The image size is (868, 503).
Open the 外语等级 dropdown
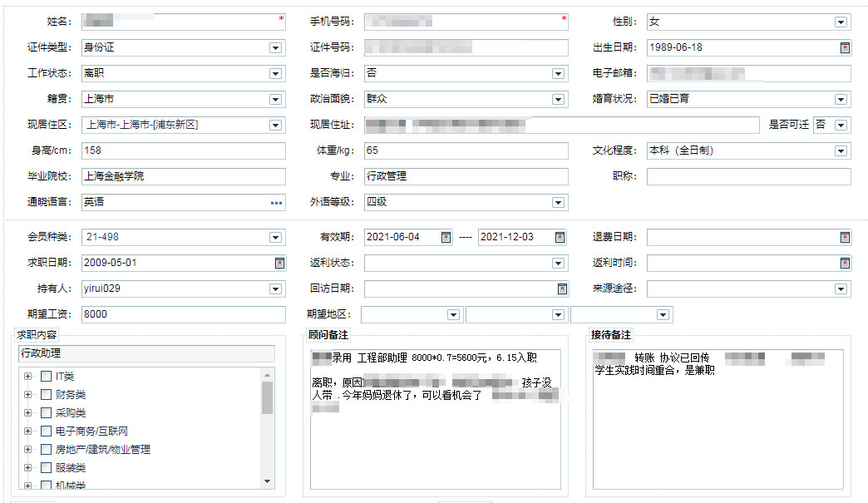click(x=558, y=203)
